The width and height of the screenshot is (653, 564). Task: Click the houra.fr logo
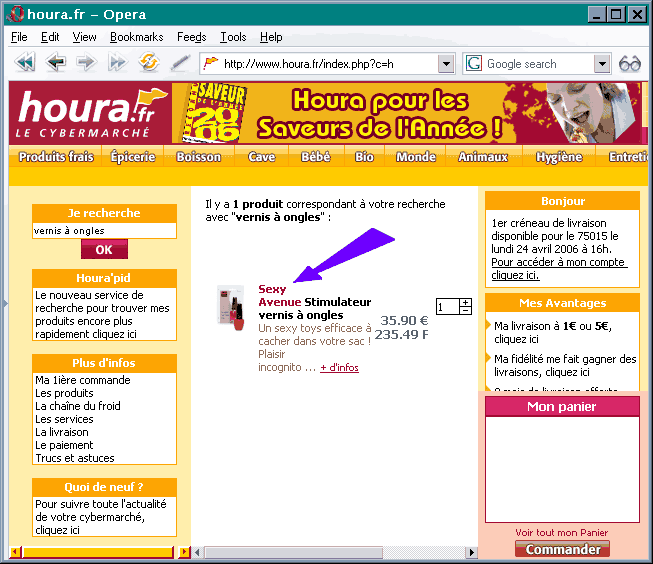point(90,113)
